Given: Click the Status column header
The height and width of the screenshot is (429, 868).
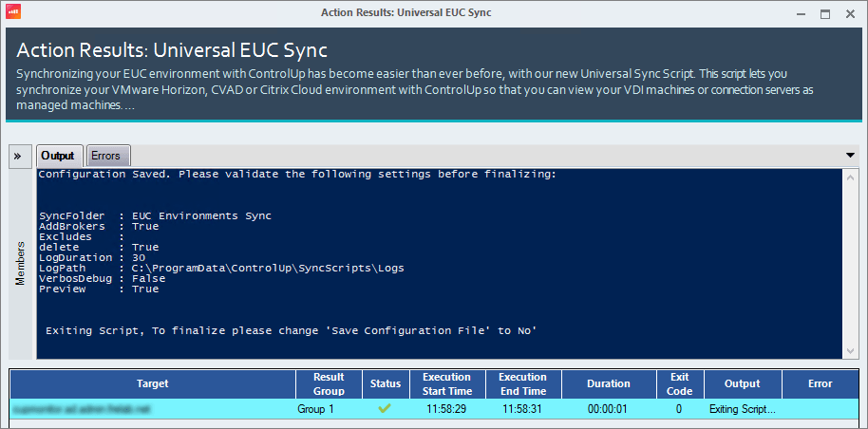Looking at the screenshot, I should (386, 383).
